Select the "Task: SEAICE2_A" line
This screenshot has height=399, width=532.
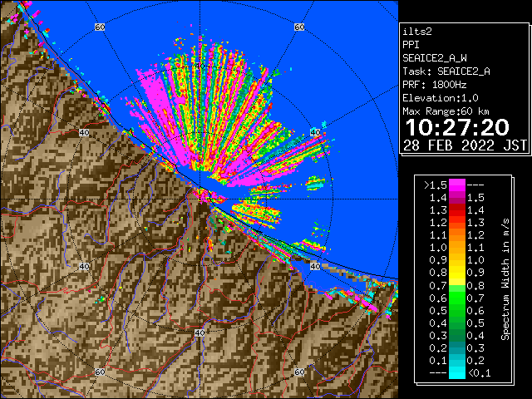[446, 71]
